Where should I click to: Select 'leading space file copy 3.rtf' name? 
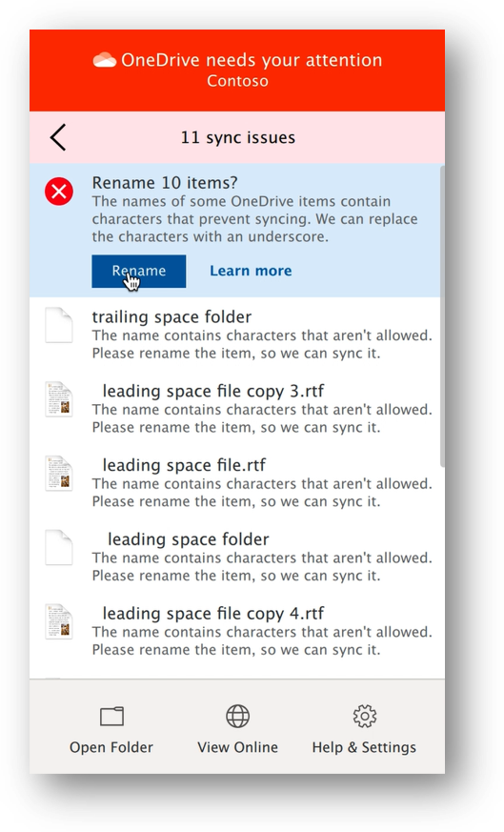pyautogui.click(x=213, y=391)
